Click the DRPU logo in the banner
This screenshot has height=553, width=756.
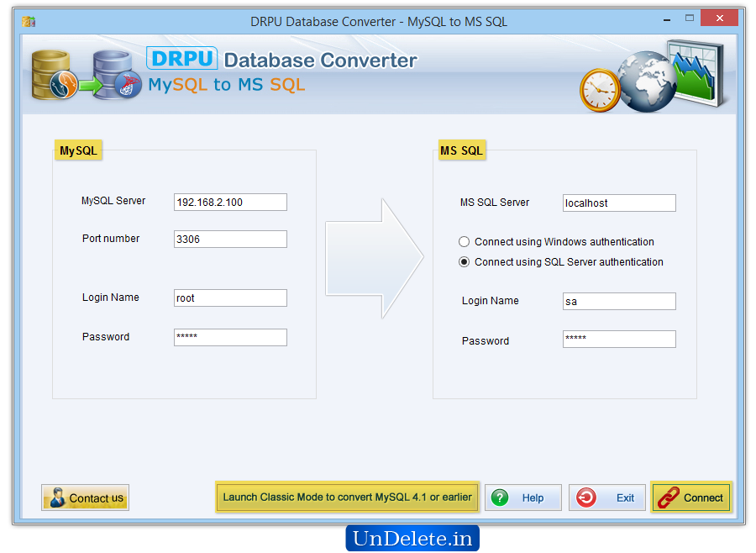(x=181, y=59)
